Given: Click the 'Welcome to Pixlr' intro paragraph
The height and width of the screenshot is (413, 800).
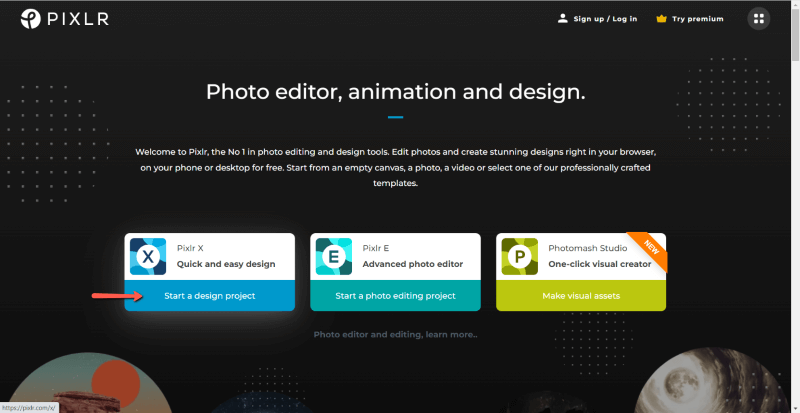Looking at the screenshot, I should [395, 167].
